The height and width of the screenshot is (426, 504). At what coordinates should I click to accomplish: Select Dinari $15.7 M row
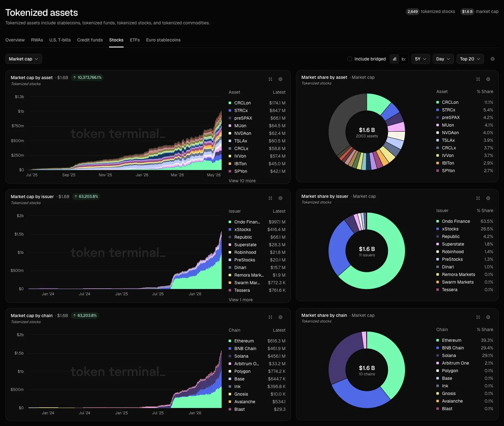257,267
